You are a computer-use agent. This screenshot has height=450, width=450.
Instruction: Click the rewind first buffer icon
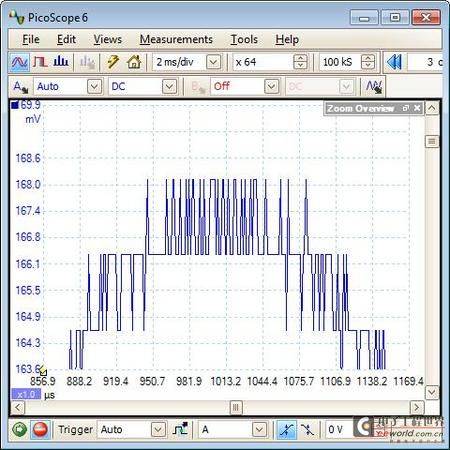394,62
